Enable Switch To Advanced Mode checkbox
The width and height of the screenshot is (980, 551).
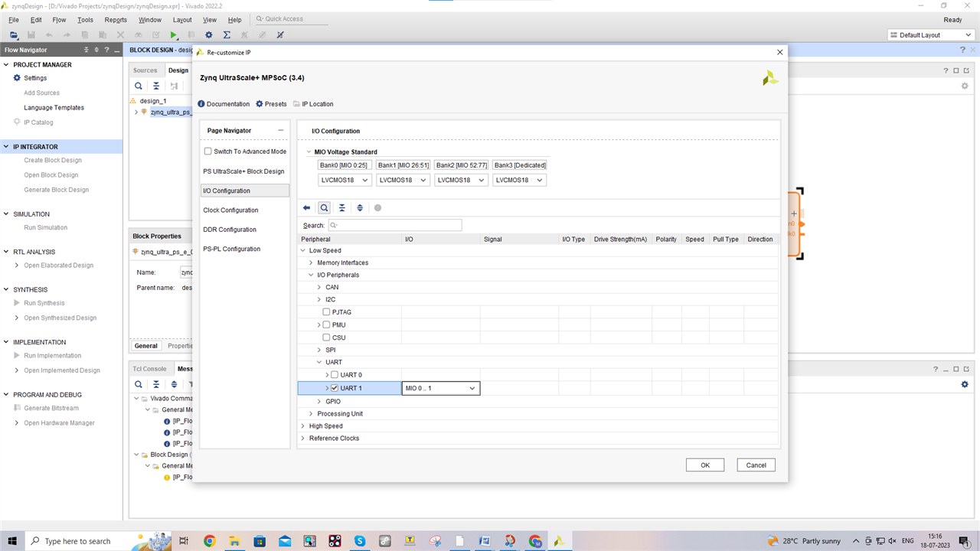pyautogui.click(x=208, y=152)
